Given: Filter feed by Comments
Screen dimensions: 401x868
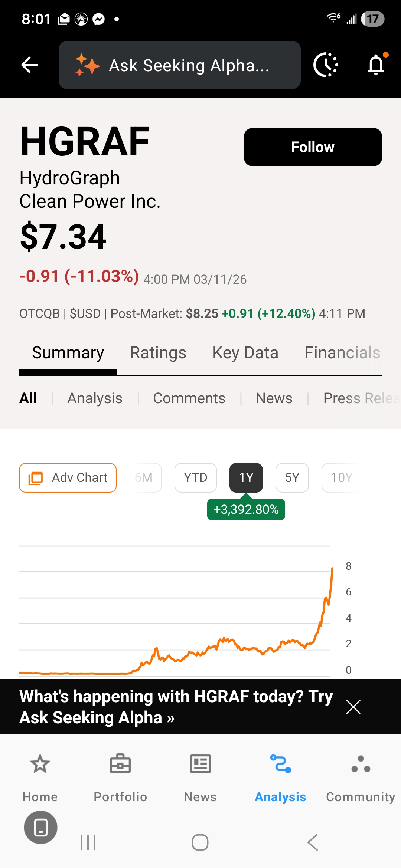Looking at the screenshot, I should pos(189,398).
